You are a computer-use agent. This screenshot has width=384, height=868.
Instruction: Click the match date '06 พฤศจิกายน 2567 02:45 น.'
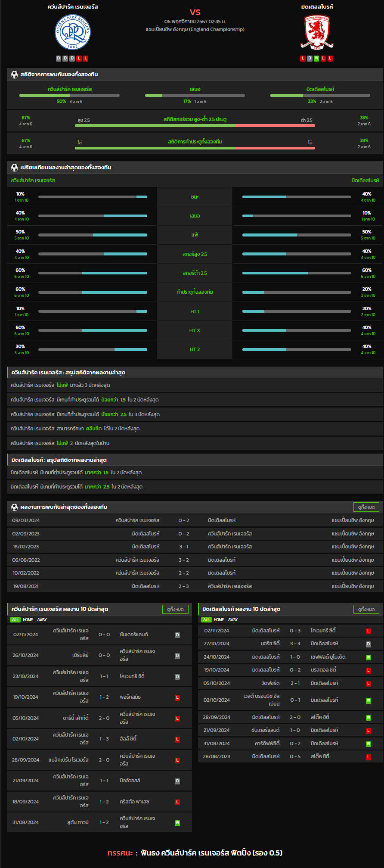(x=195, y=22)
